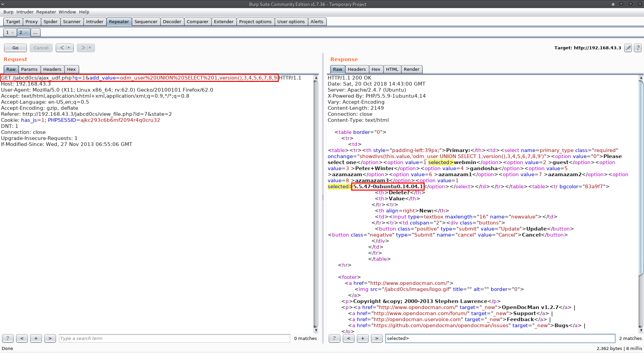Switch to the Sequencer tab
644x353 pixels.
click(146, 21)
